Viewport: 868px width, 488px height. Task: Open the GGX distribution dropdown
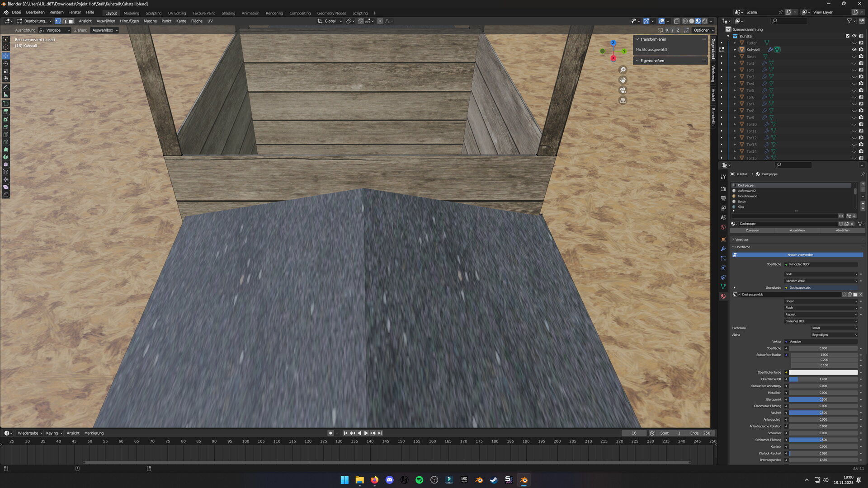tap(820, 274)
